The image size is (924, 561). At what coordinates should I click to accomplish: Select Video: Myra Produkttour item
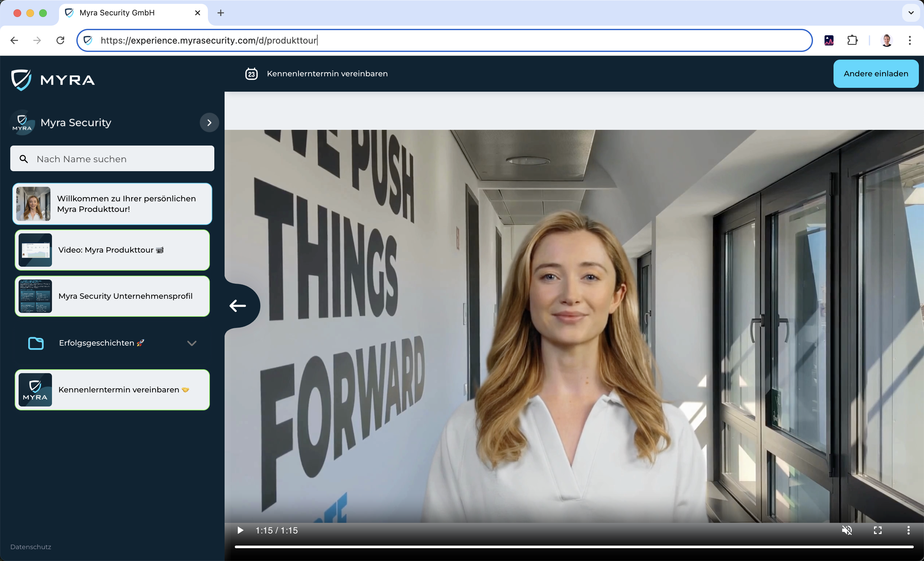[x=112, y=250]
